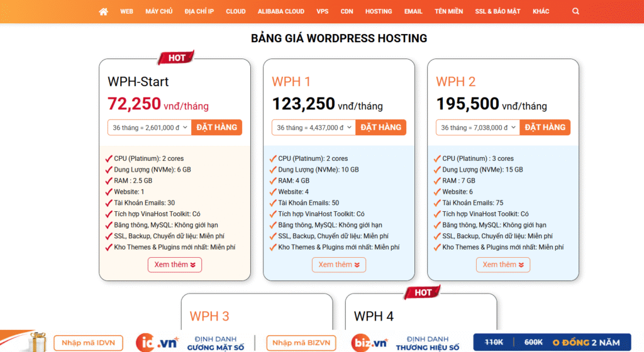Screen dimensions: 644x352
Task: Open WPH 1 billing period dropdown
Action: [314, 128]
